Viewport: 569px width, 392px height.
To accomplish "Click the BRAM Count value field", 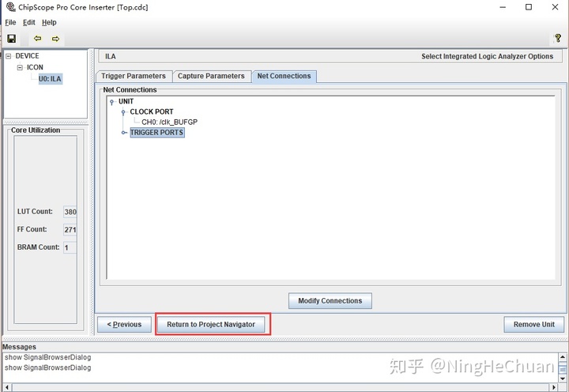I will [70, 247].
